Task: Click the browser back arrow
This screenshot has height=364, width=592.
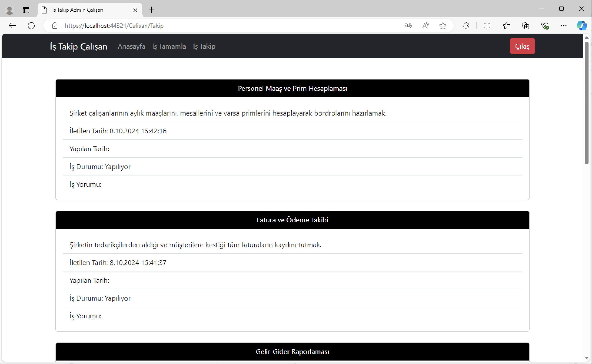Action: coord(12,25)
